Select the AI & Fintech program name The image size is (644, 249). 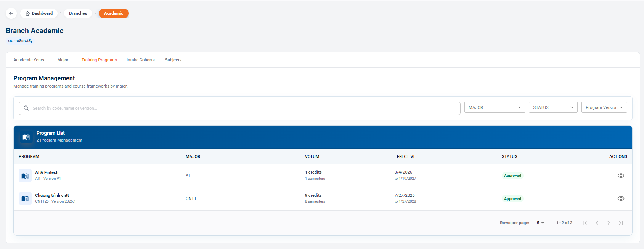[x=47, y=172]
